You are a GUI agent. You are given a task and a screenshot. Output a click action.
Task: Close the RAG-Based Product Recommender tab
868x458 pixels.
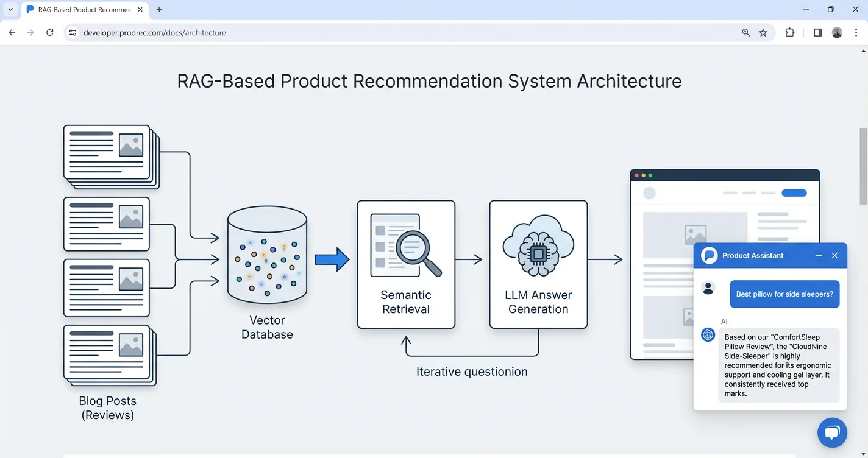click(140, 10)
